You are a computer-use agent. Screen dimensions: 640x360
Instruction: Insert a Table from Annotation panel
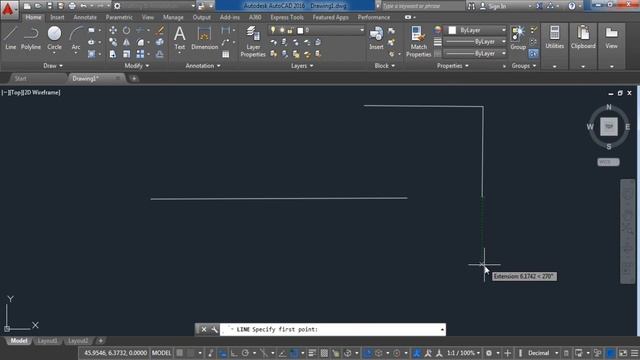[226, 54]
